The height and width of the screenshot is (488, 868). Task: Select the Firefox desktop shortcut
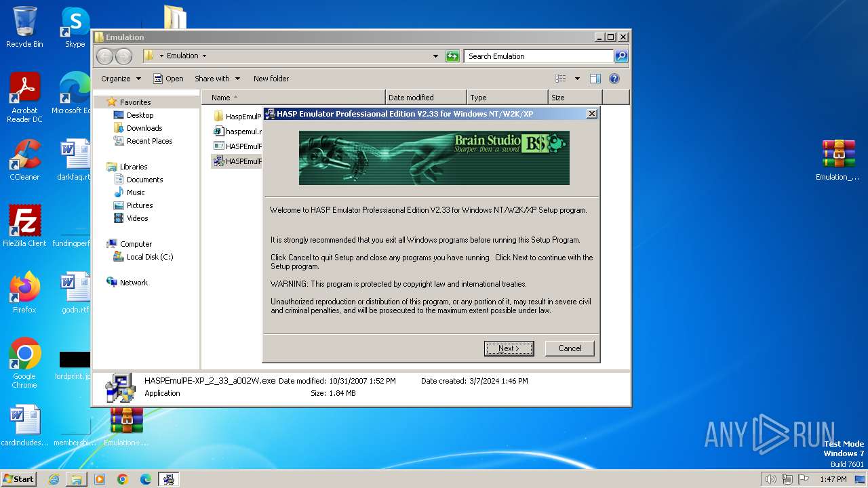24,293
